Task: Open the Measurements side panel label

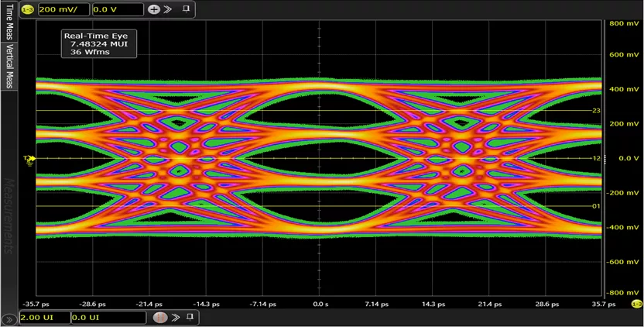Action: [9, 215]
